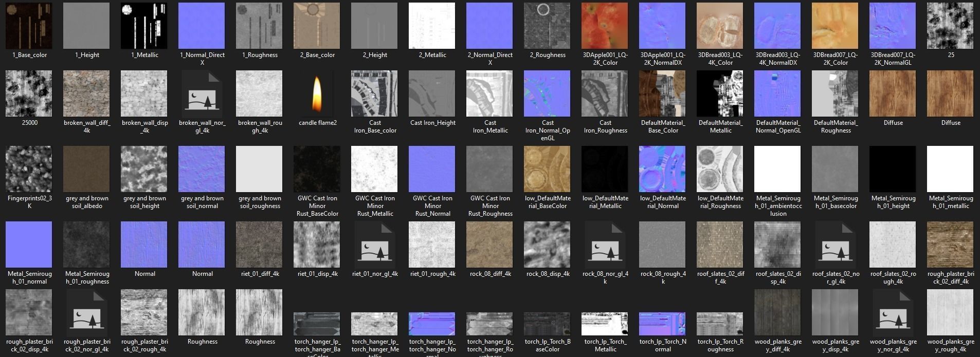Select the roof_slates_02_diff_4k thumbnail
This screenshot has height=357, width=980.
[720, 245]
